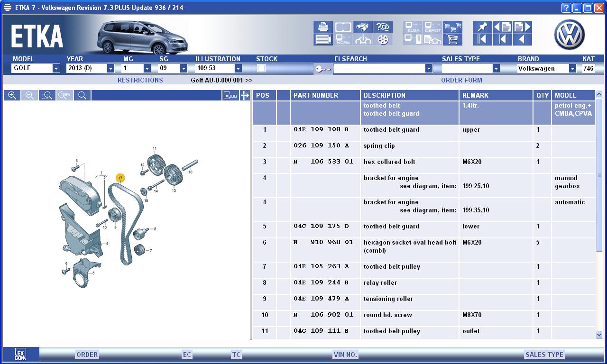Click the DESCRIPTION column header

coord(410,95)
